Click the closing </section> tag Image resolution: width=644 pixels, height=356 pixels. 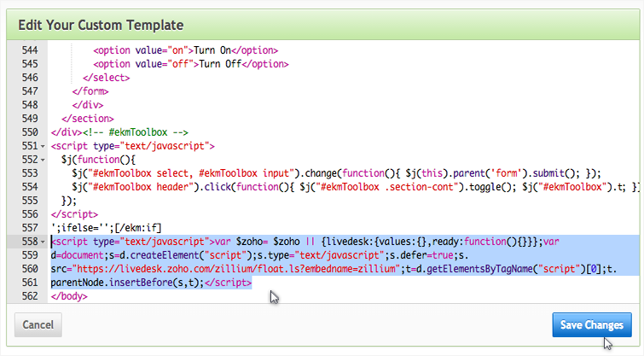(88, 119)
